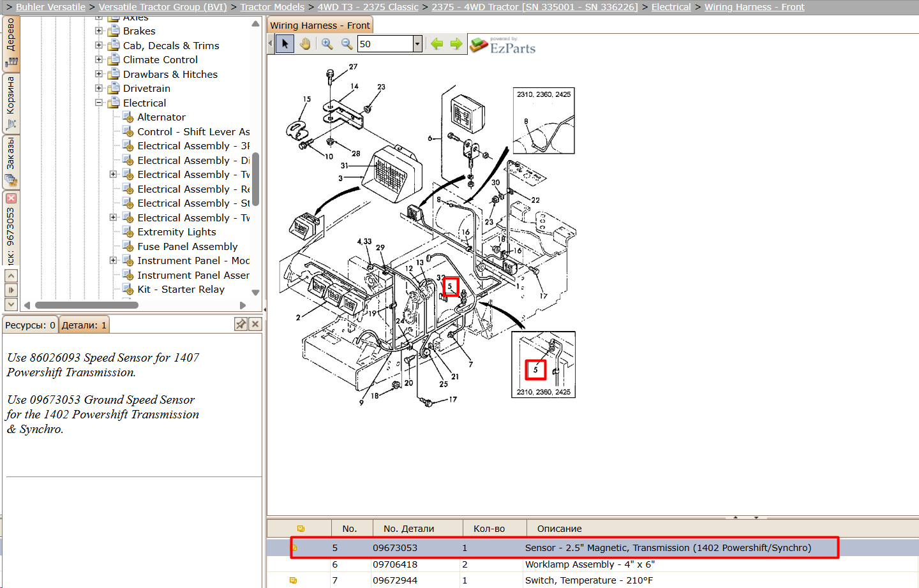The width and height of the screenshot is (919, 588).
Task: Open Versatile Tractor Group (BVI) breadcrumb
Action: (163, 7)
